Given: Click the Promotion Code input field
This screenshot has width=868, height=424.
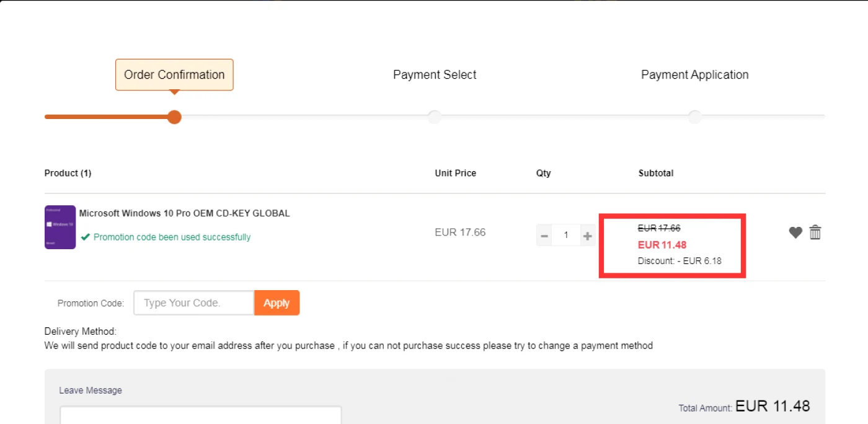Looking at the screenshot, I should click(x=193, y=303).
